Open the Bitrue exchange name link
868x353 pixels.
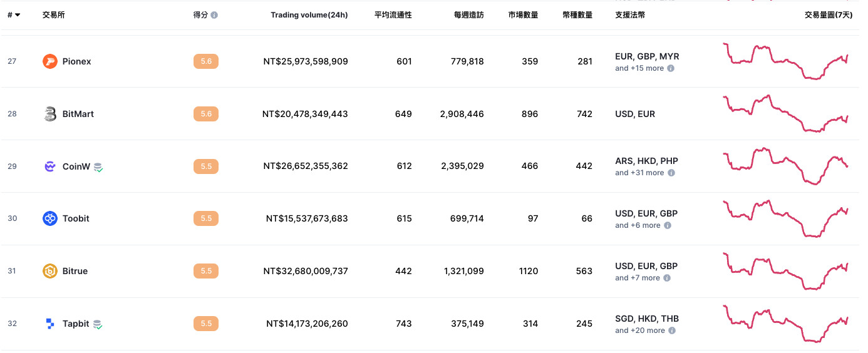(x=75, y=271)
